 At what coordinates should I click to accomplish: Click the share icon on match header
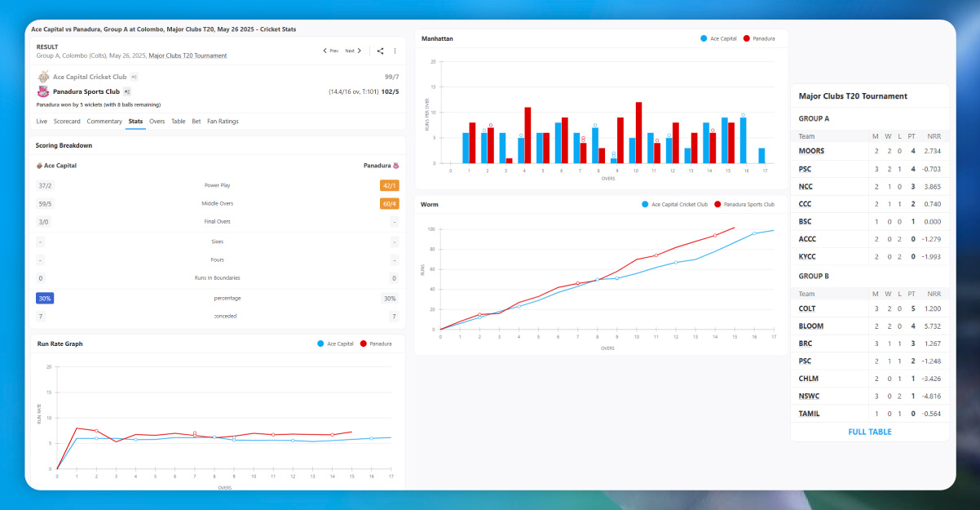pyautogui.click(x=379, y=51)
